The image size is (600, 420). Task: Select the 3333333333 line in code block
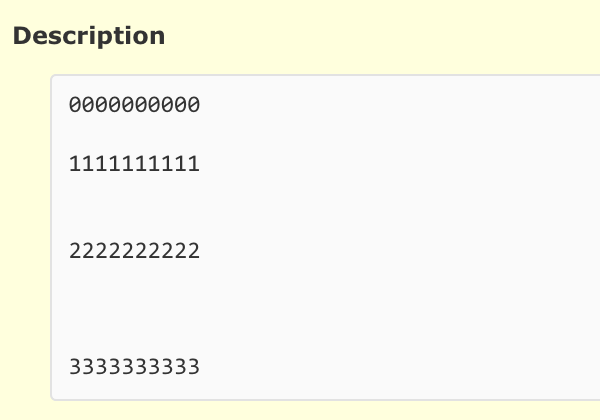(x=134, y=366)
